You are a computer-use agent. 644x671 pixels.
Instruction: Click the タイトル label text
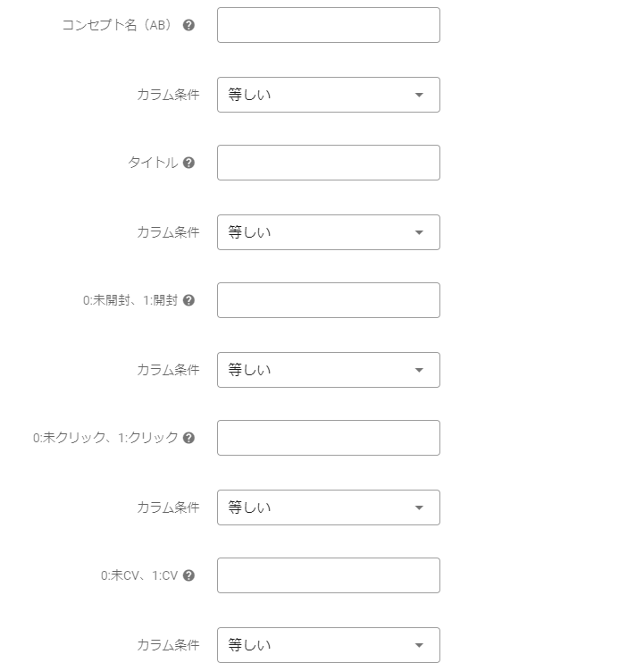point(153,163)
